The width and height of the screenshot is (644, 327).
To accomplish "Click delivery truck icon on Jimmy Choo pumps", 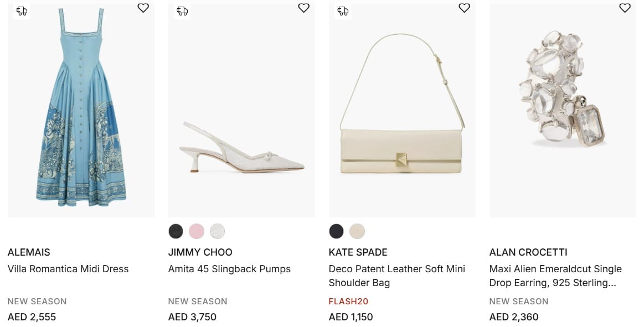I will pos(182,11).
